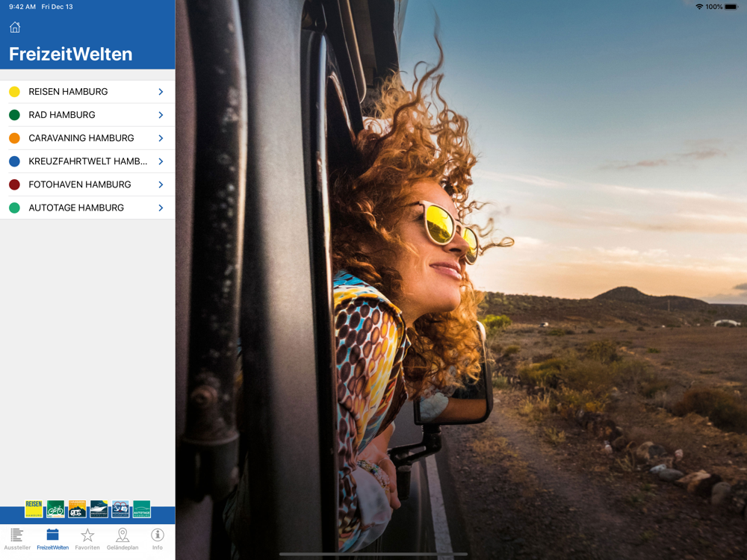Viewport: 747px width, 560px height.
Task: Tap the battery indicator in status bar
Action: (x=731, y=7)
